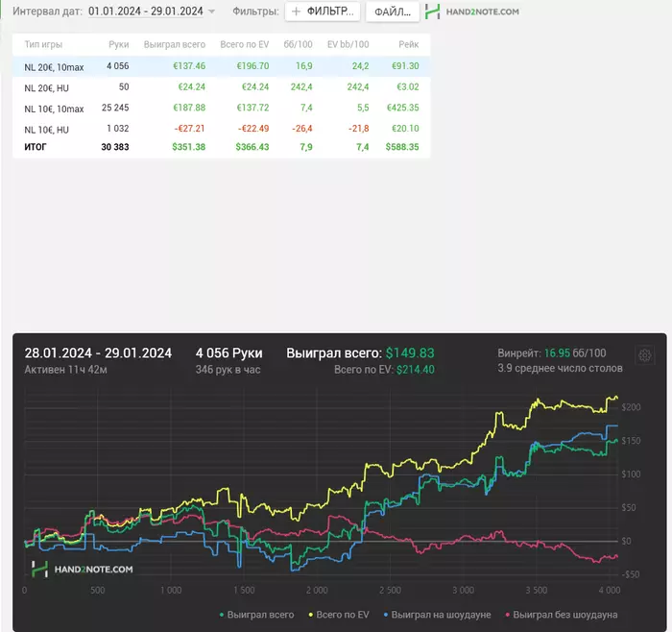Select the 'NL 10€, 10max' row

point(55,108)
